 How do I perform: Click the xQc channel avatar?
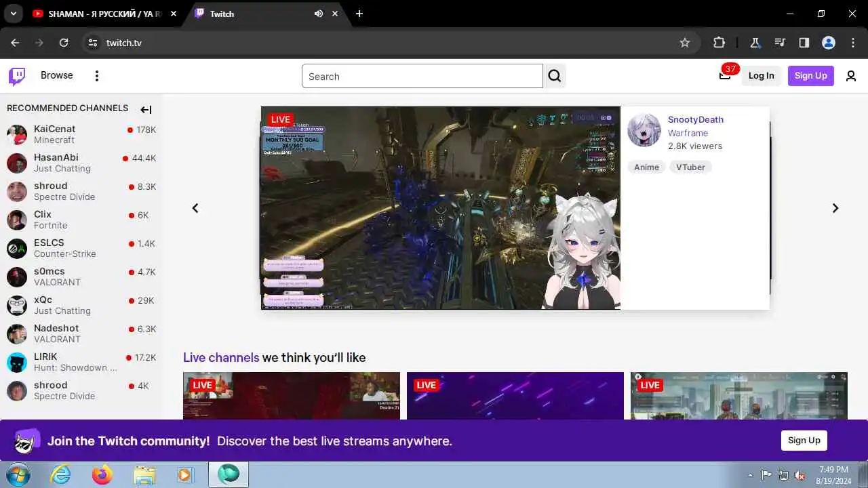pos(17,305)
